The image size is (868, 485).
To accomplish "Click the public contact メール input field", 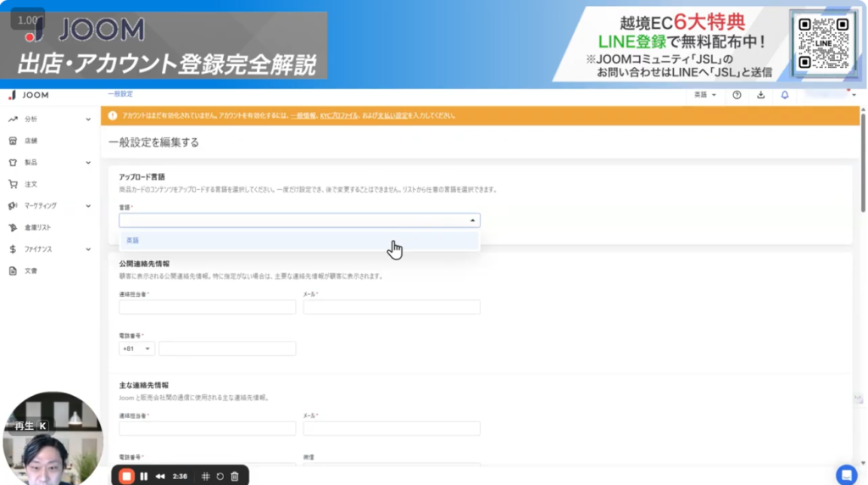I will click(x=392, y=307).
